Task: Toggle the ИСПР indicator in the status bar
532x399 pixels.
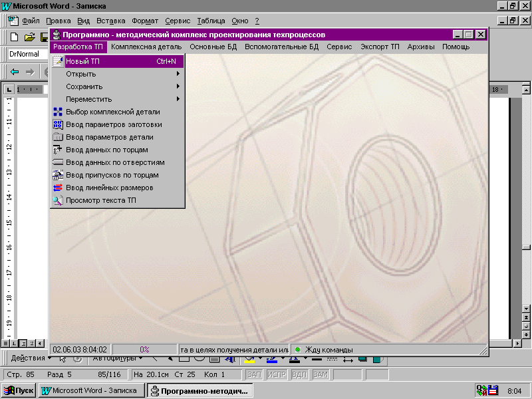Action: 276,375
